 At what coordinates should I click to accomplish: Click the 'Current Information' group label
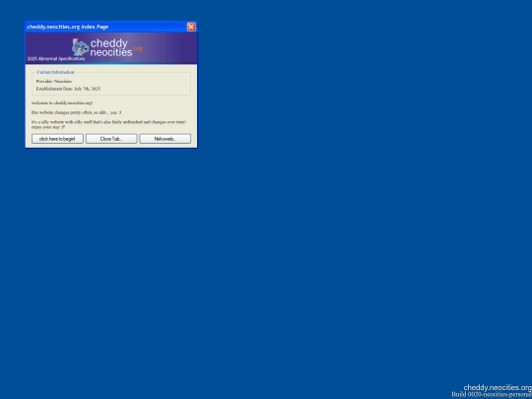point(55,72)
